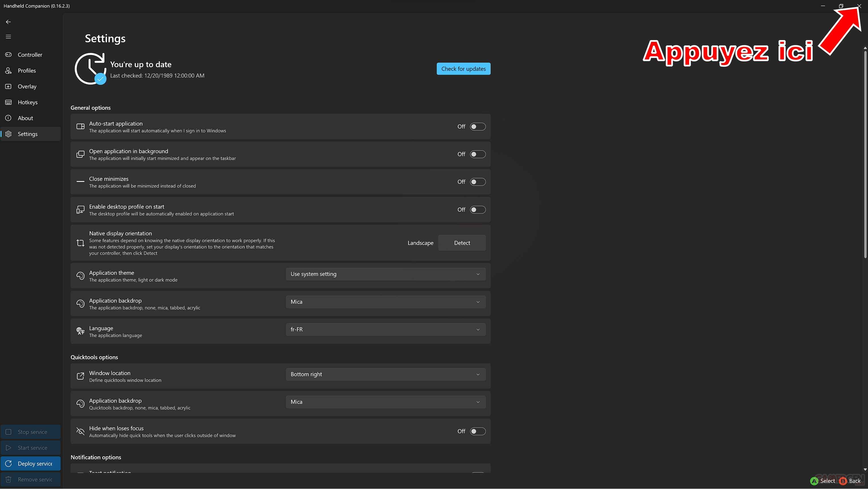Toggle the hamburger navigation menu
This screenshot has width=868, height=489.
pyautogui.click(x=9, y=37)
